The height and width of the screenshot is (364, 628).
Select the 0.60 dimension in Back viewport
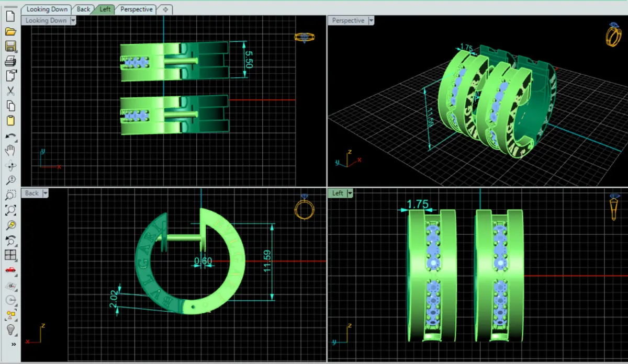pos(203,260)
